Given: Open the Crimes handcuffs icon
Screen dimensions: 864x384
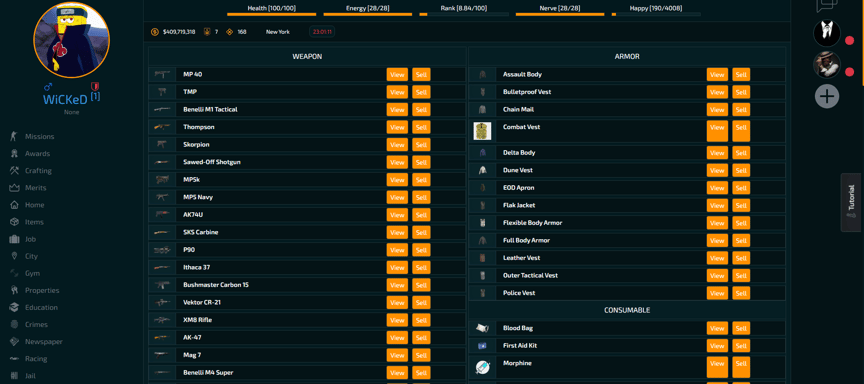Looking at the screenshot, I should pyautogui.click(x=14, y=324).
